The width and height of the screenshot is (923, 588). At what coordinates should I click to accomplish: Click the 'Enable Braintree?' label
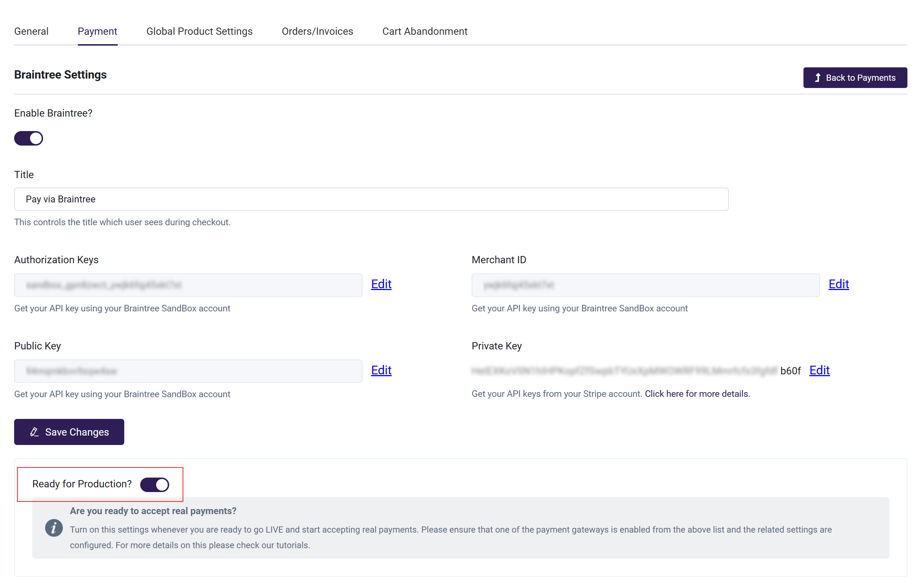click(x=53, y=113)
